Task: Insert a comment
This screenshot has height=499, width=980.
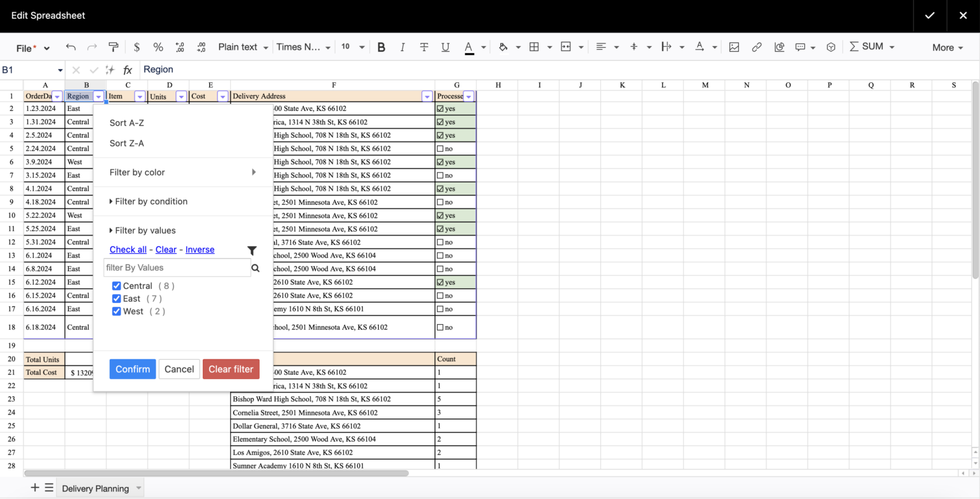Action: coord(800,47)
